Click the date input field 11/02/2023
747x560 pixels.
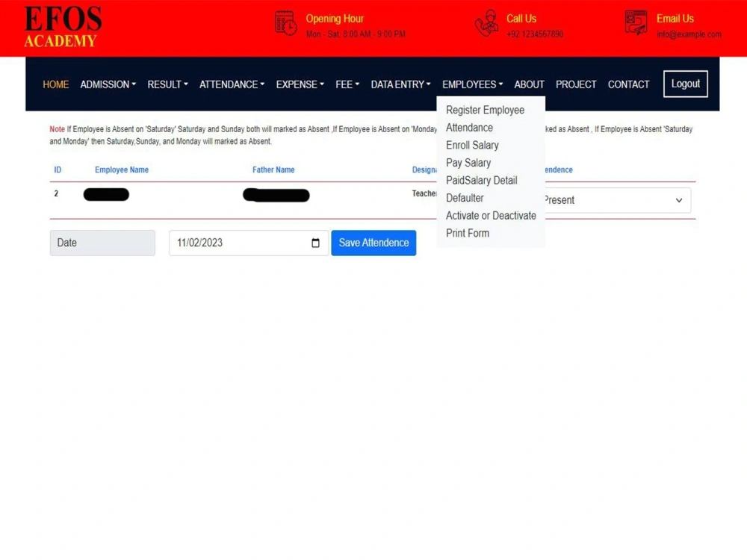[249, 243]
